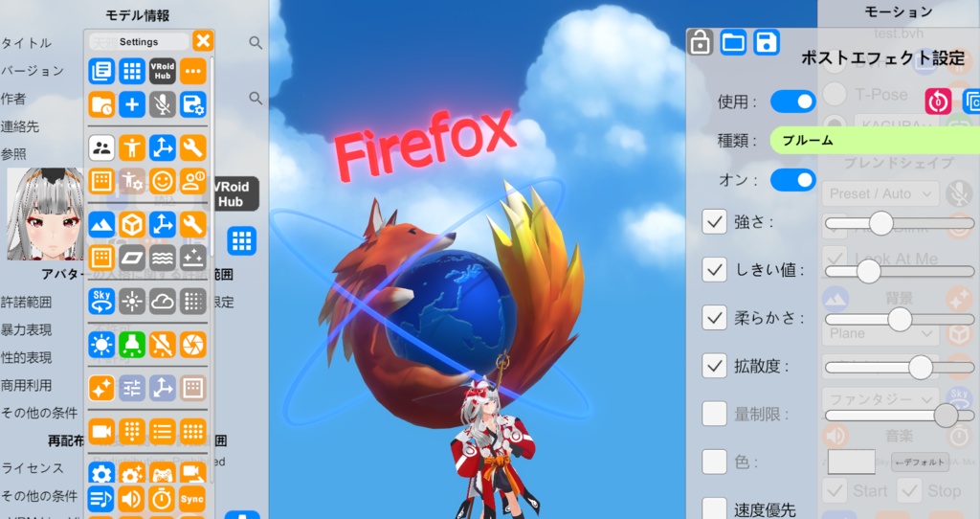The image size is (980, 519).
Task: Open the 種類 dropdown showing ブルーム
Action: (875, 140)
